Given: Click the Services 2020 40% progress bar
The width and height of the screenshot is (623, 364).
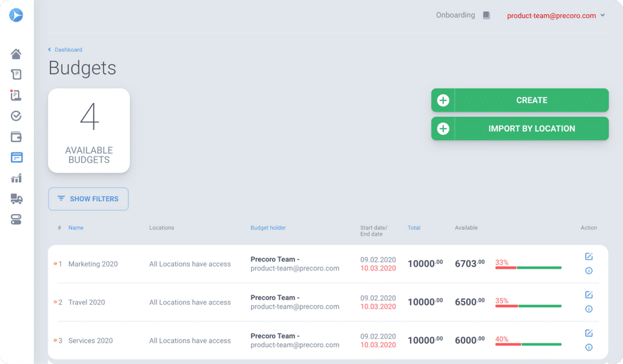Looking at the screenshot, I should (528, 345).
